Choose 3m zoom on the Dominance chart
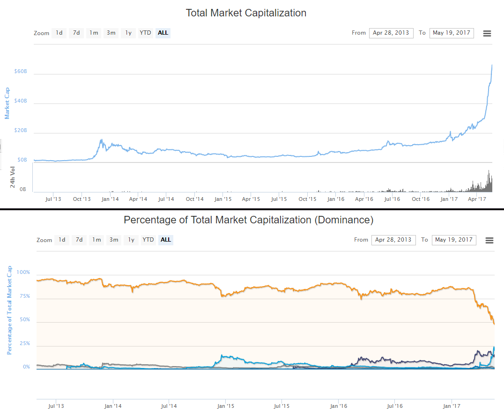 [x=114, y=240]
